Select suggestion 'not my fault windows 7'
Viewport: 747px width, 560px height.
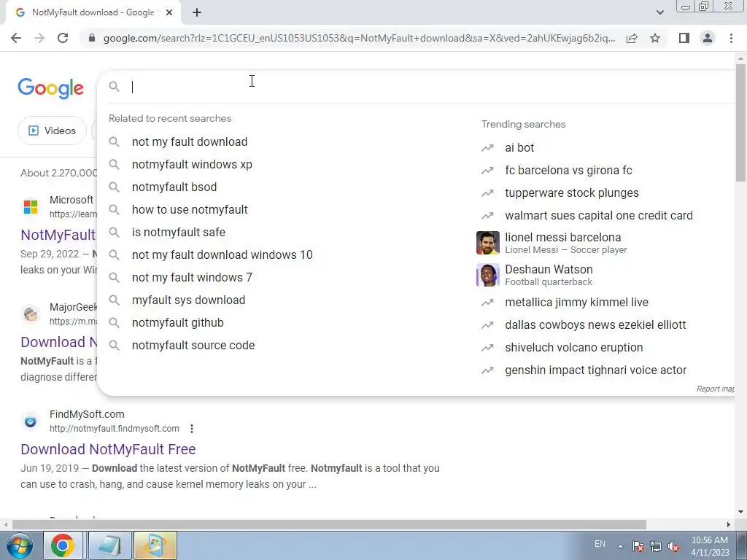192,278
